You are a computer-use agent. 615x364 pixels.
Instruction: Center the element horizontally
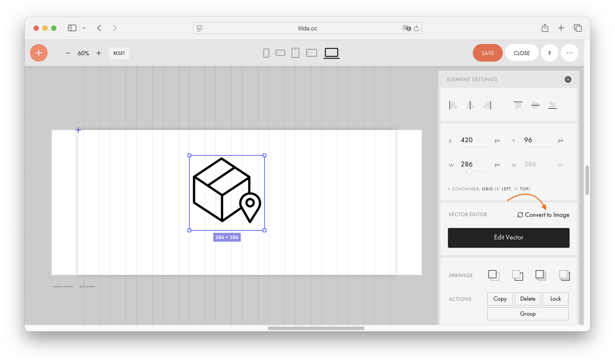470,105
